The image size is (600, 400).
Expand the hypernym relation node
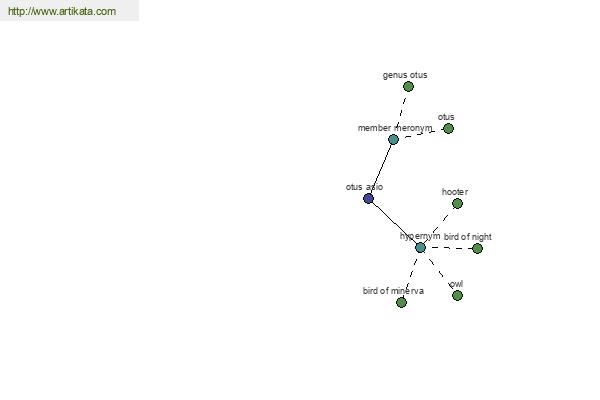tap(420, 248)
